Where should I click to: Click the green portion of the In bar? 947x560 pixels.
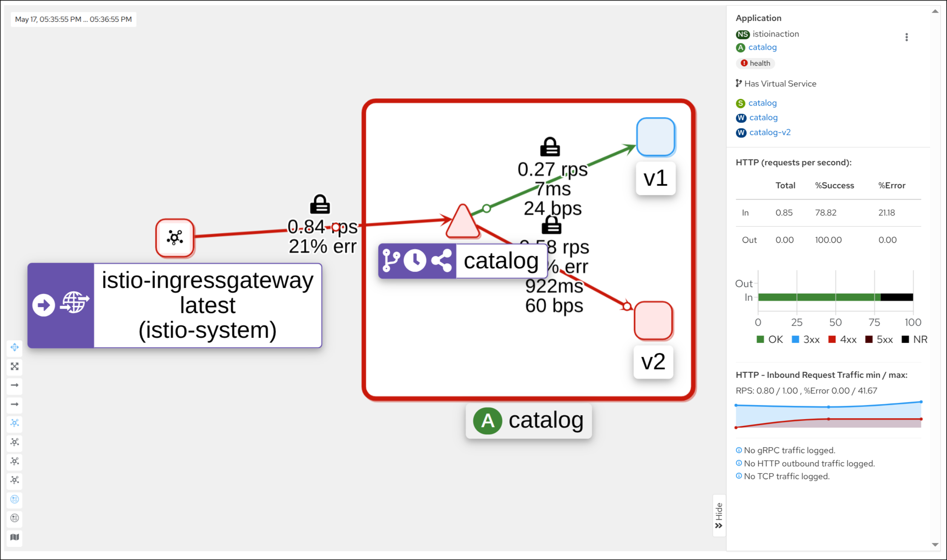click(819, 297)
